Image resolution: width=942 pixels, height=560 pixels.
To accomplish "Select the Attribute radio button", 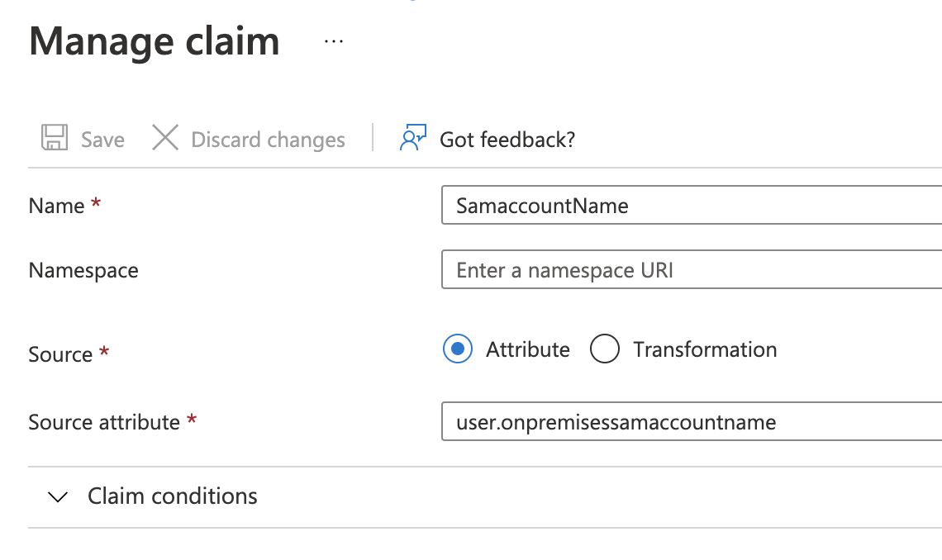I will coord(457,349).
